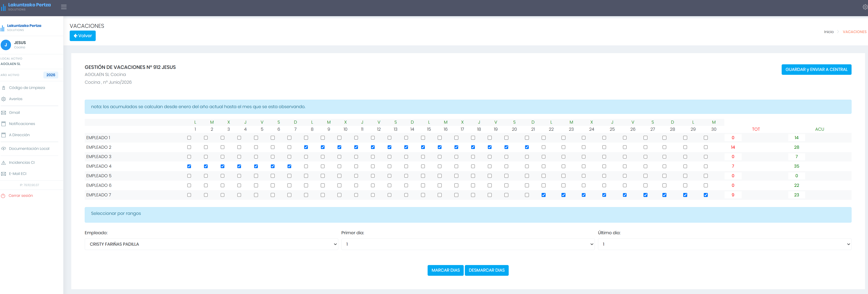Open Gmail menu item
This screenshot has width=868, height=294.
(14, 113)
